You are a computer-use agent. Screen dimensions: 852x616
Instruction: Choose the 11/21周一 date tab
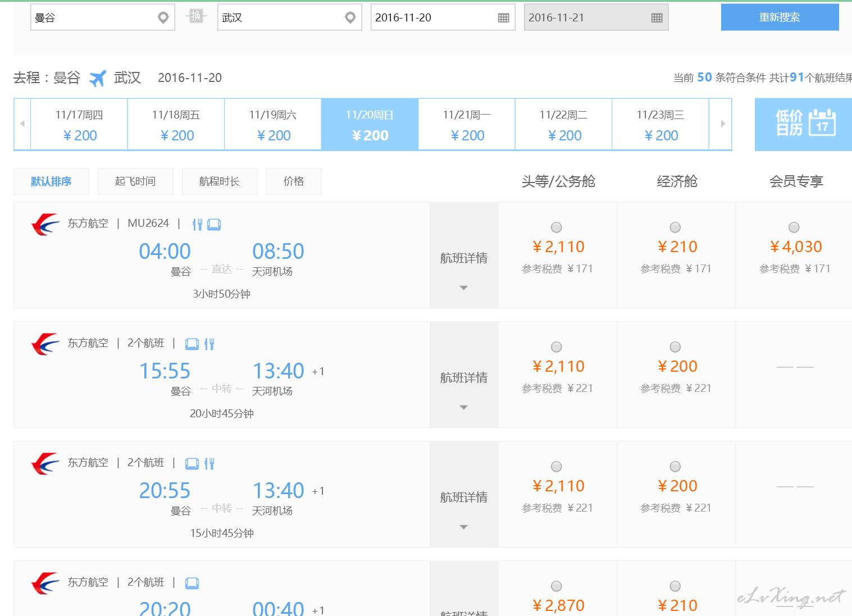pos(467,124)
